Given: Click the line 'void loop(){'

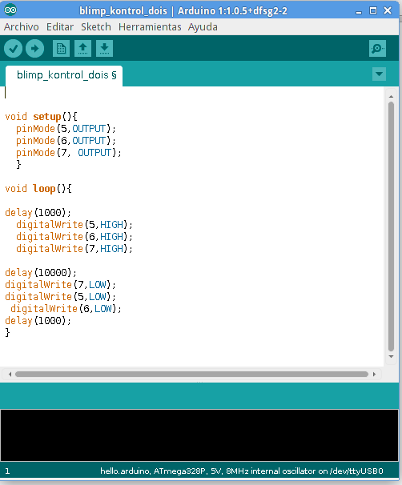Looking at the screenshot, I should coord(38,189).
